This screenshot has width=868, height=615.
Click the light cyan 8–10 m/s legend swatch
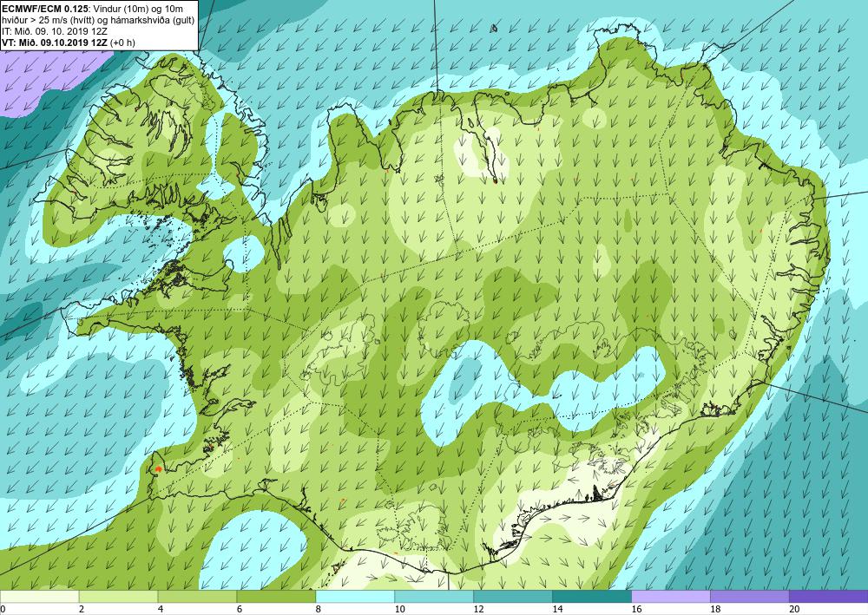click(355, 597)
